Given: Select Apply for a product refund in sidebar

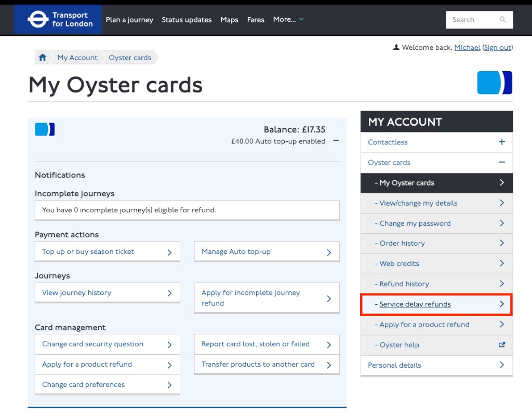Looking at the screenshot, I should (x=436, y=325).
